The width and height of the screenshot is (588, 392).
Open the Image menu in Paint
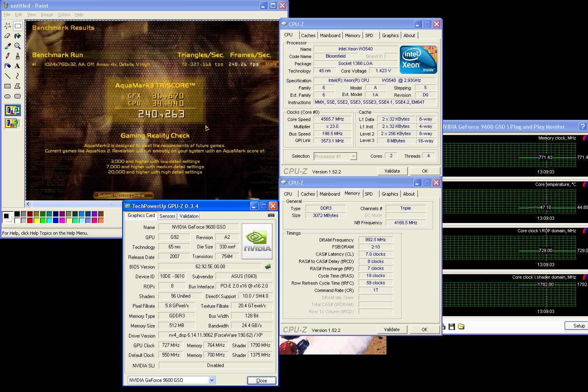47,15
